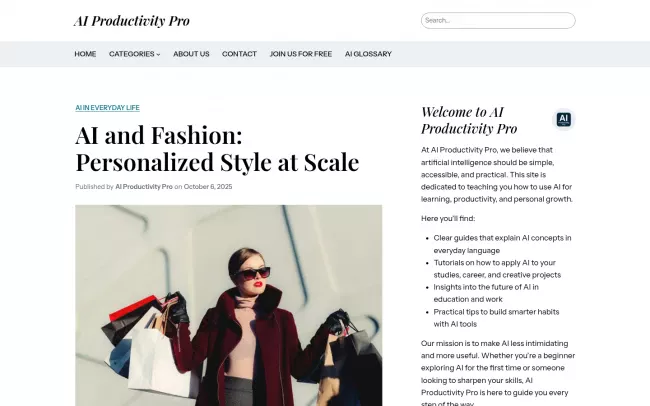Expand the CATEGORIES dropdown menu
The height and width of the screenshot is (406, 650).
134,54
